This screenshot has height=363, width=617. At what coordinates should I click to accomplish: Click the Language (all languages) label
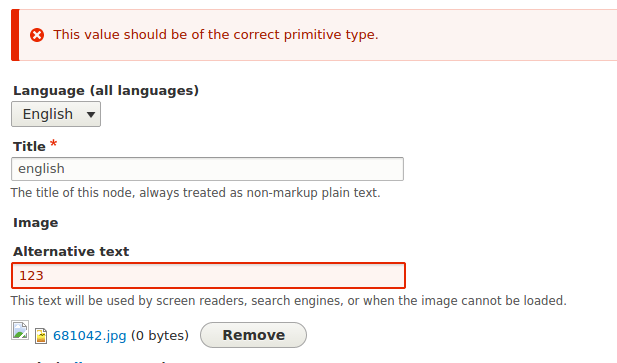pos(106,90)
